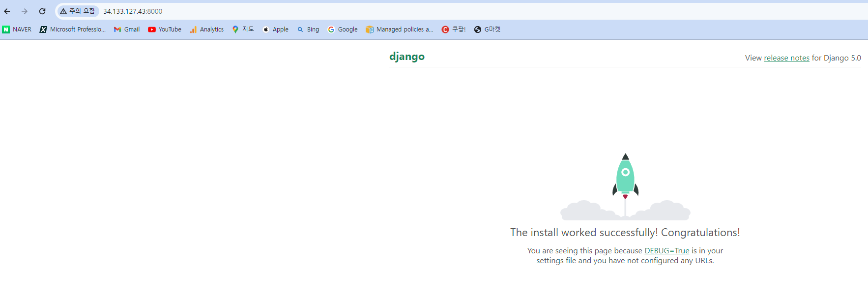The width and height of the screenshot is (868, 303).
Task: Click the release notes link
Action: coord(786,58)
